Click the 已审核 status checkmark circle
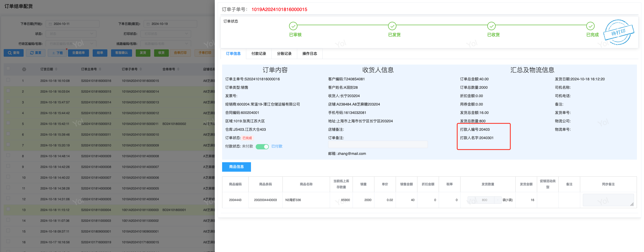644x252 pixels. pyautogui.click(x=293, y=26)
